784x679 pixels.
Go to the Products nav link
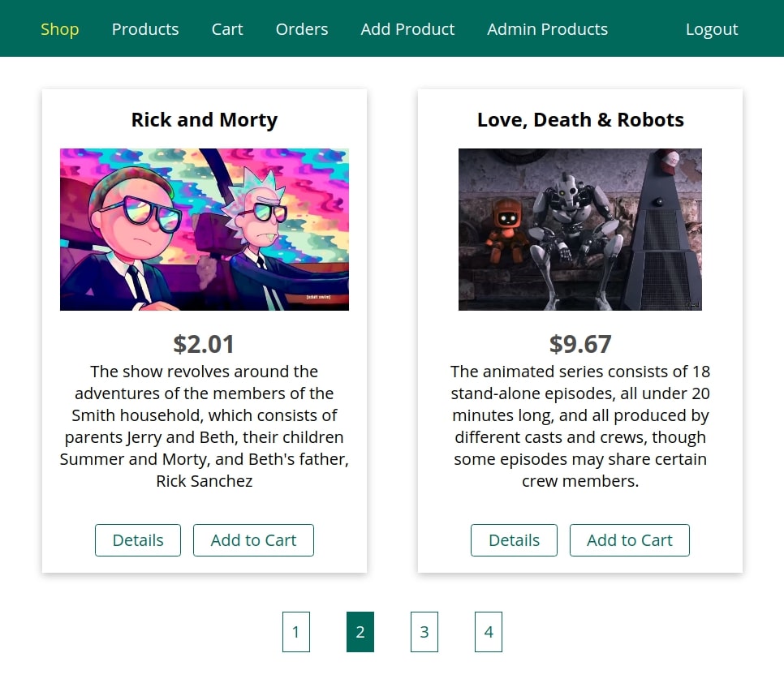(145, 29)
